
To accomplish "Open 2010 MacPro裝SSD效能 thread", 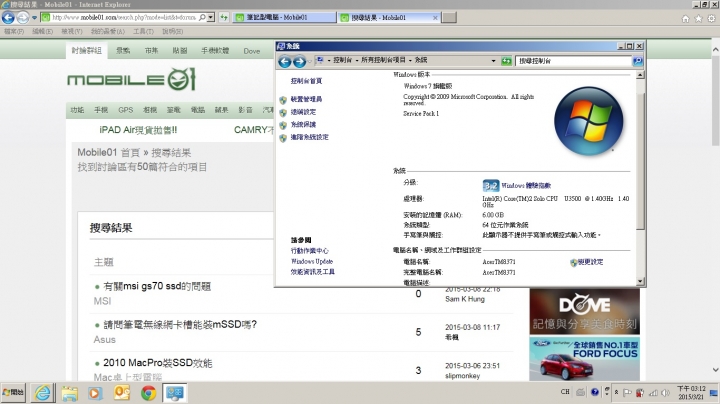I will click(158, 363).
